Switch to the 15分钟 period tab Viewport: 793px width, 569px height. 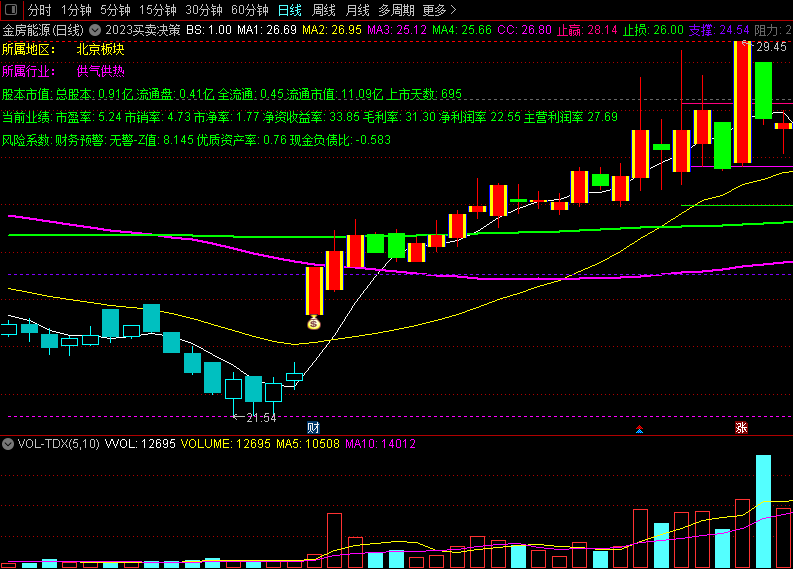pyautogui.click(x=158, y=10)
